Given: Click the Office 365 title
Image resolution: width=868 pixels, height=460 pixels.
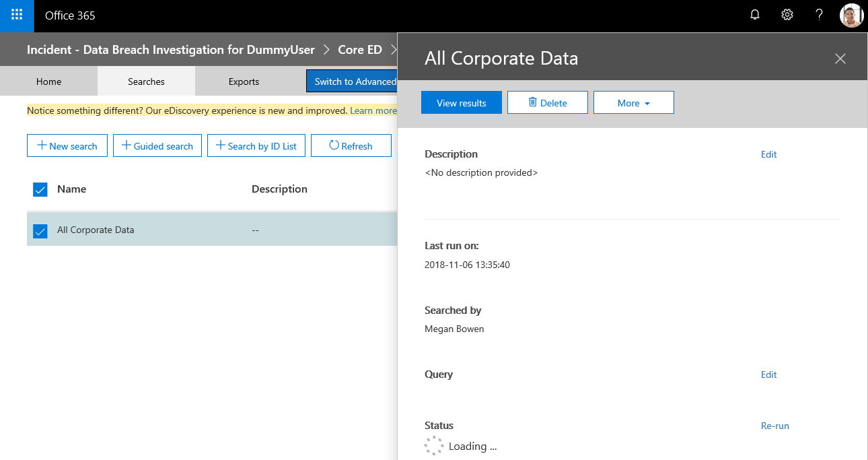Looking at the screenshot, I should pyautogui.click(x=70, y=15).
